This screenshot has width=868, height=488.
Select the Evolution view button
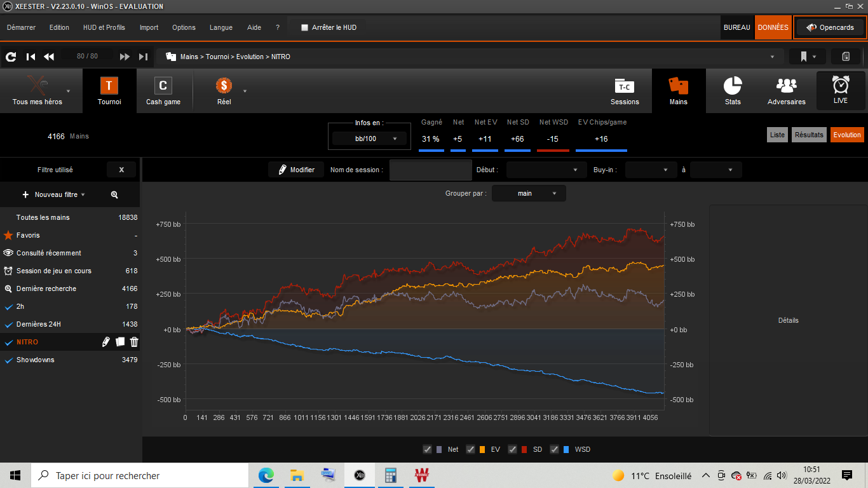(847, 135)
